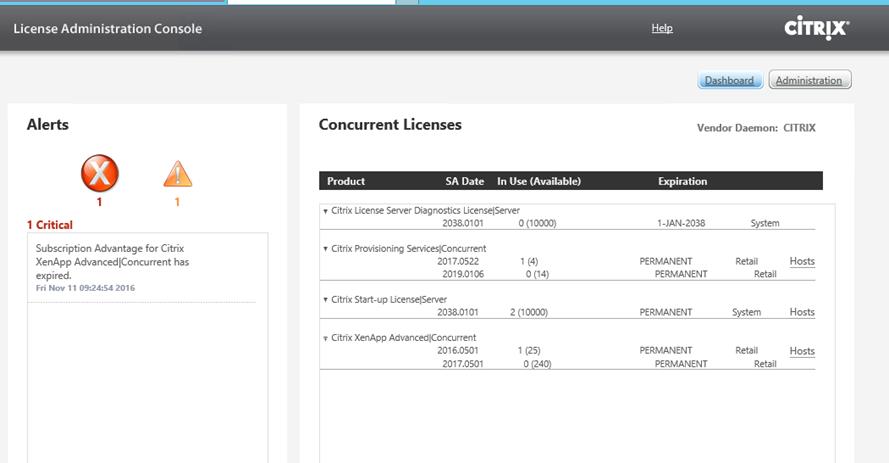Click the usage value 0 (240)
This screenshot has width=889, height=463.
coord(537,364)
